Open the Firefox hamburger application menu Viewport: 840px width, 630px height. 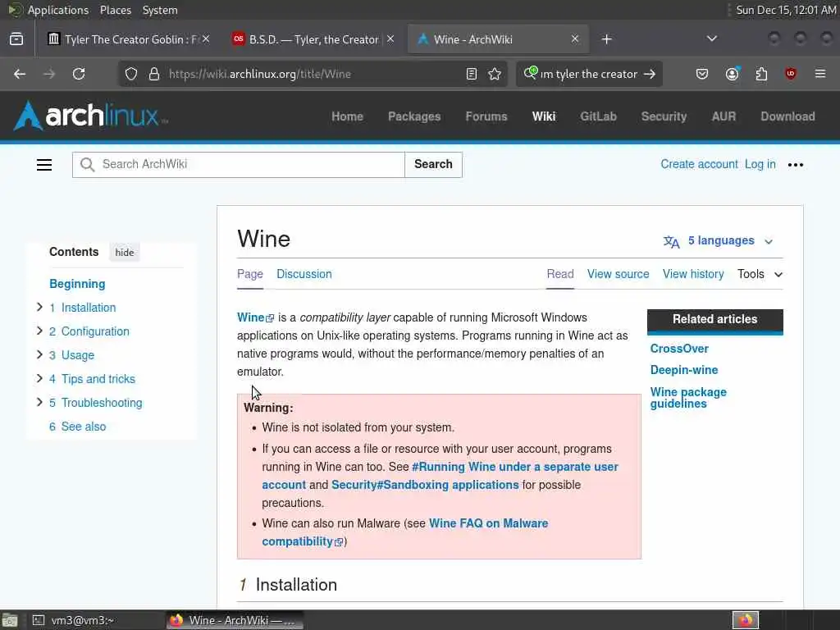tap(820, 74)
